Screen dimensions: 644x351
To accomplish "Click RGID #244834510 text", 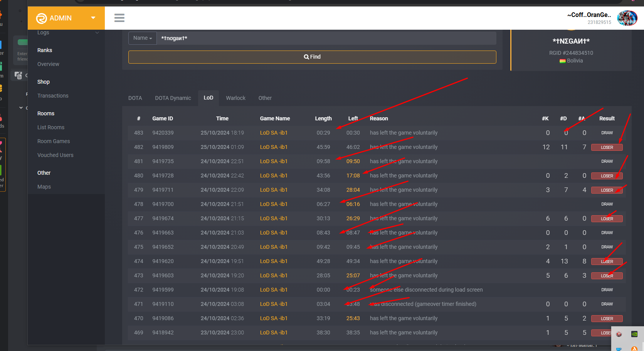I will tap(571, 53).
